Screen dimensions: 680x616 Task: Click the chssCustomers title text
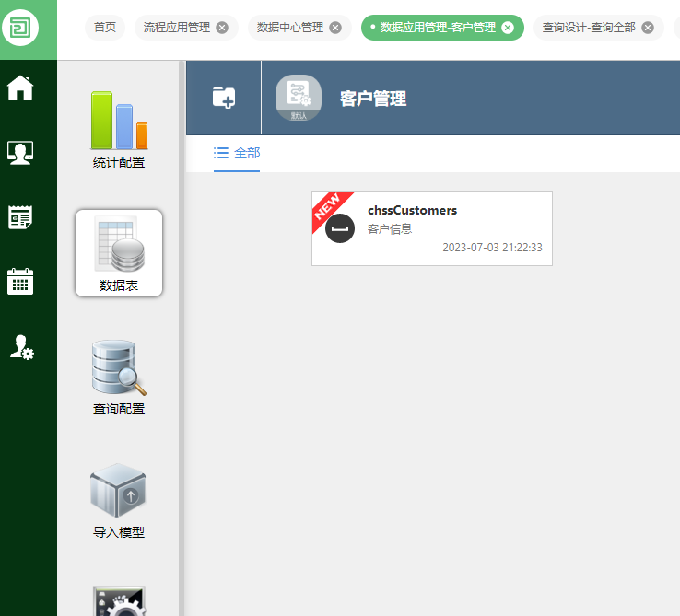(x=413, y=210)
